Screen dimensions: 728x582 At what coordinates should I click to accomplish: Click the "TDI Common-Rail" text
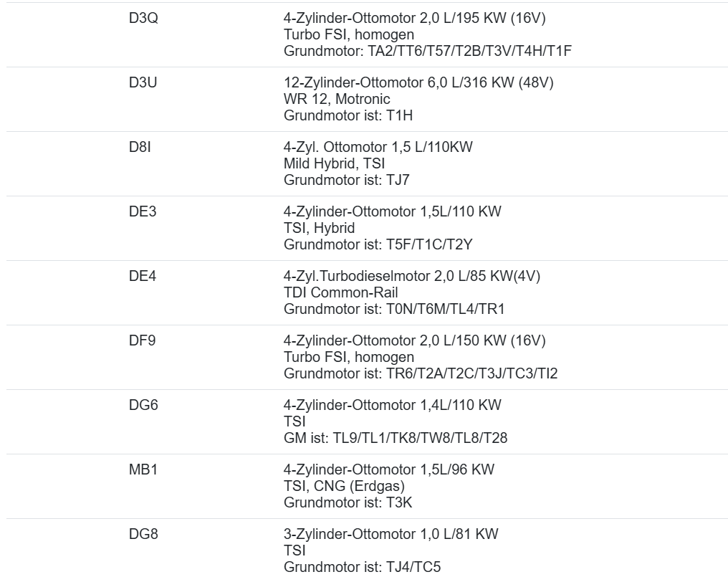coord(341,292)
